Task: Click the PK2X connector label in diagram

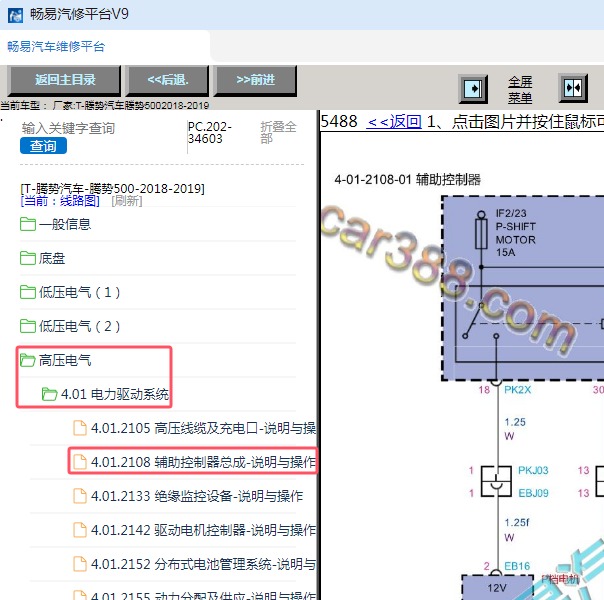Action: (517, 390)
